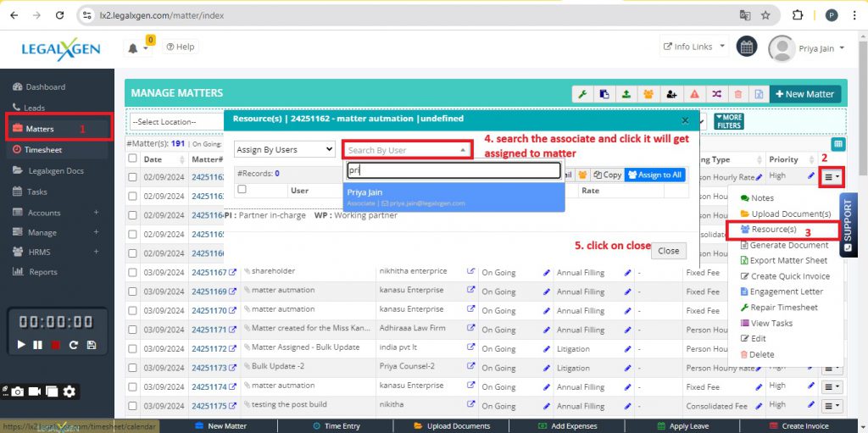Click the notification bell icon
This screenshot has width=868, height=433.
pyautogui.click(x=133, y=48)
